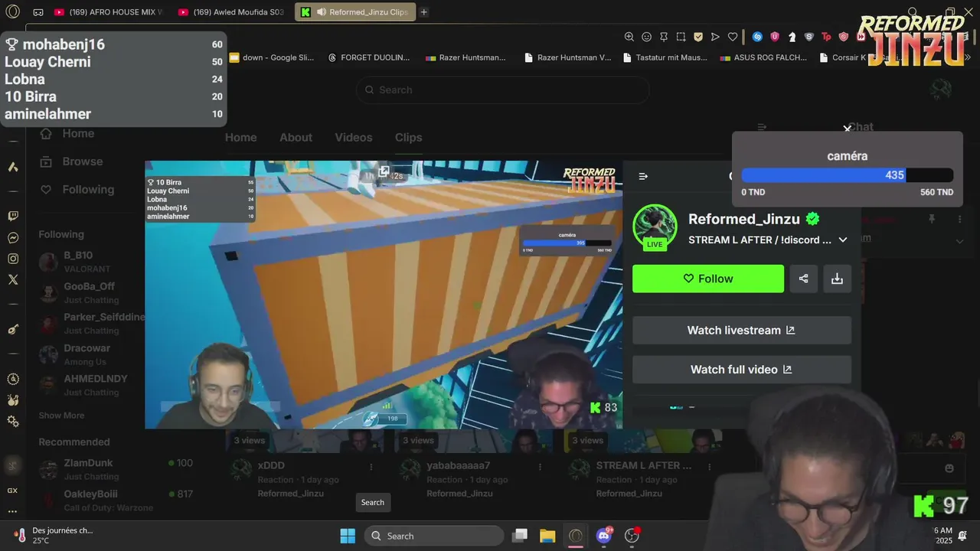Go to Browse in Kick sidebar
The image size is (980, 551).
coord(71,161)
